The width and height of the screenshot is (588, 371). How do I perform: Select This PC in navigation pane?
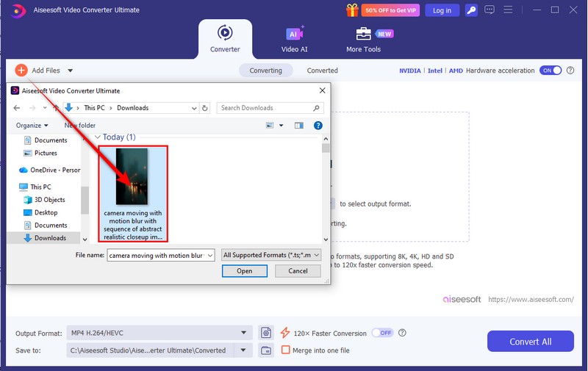pyautogui.click(x=40, y=187)
